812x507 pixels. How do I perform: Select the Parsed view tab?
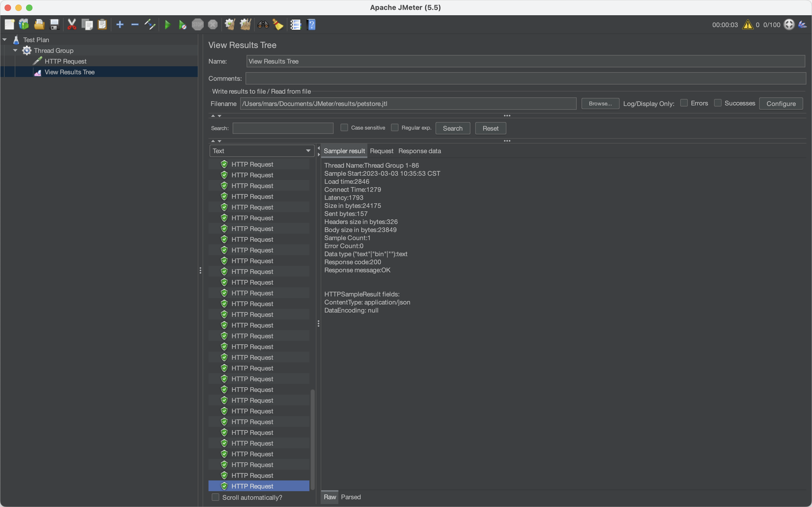pyautogui.click(x=351, y=497)
